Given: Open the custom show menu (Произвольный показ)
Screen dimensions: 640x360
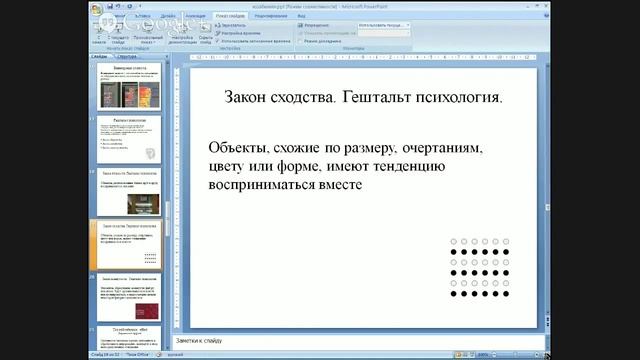Looking at the screenshot, I should (x=148, y=33).
